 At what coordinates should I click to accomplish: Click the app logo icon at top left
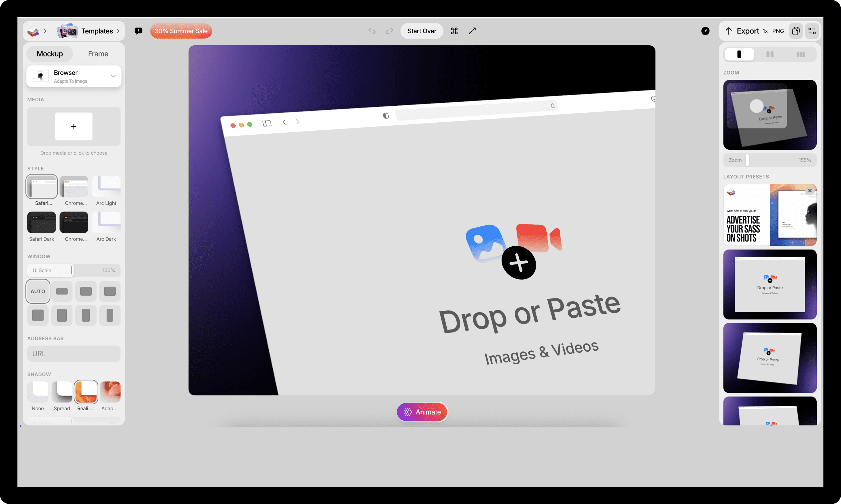click(33, 31)
